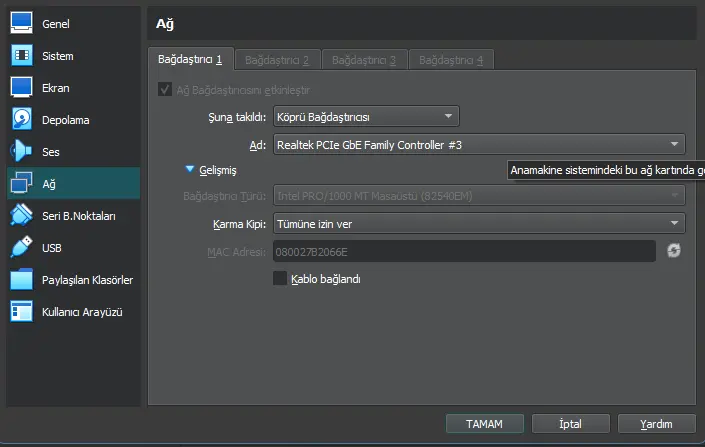Select the Sistem chip icon
The height and width of the screenshot is (447, 705).
pyautogui.click(x=22, y=56)
